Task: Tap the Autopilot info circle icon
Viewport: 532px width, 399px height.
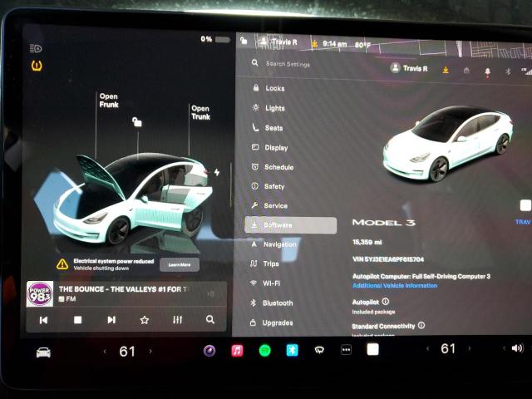Action: pos(386,301)
